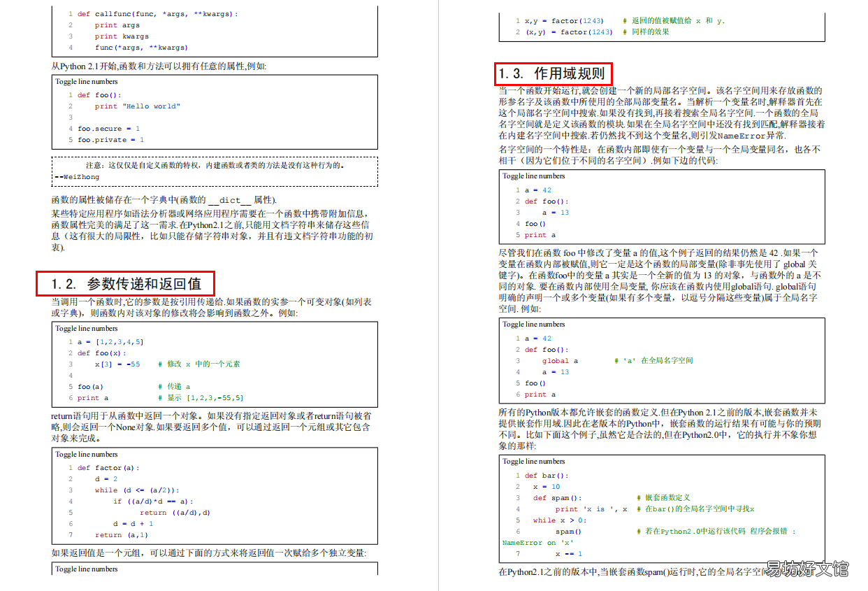
Task: Toggle line numbers above global a code block
Action: tap(534, 325)
